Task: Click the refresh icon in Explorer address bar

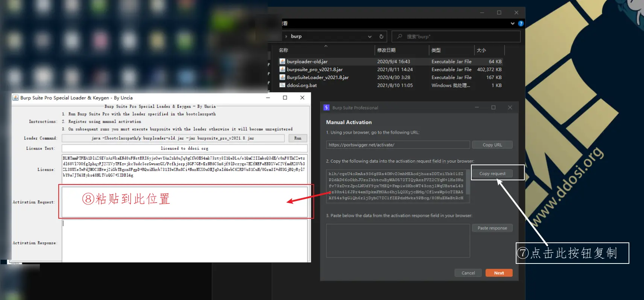Action: 381,37
